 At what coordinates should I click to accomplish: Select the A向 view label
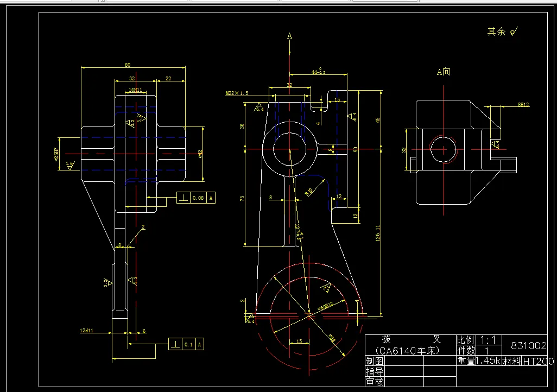[444, 72]
